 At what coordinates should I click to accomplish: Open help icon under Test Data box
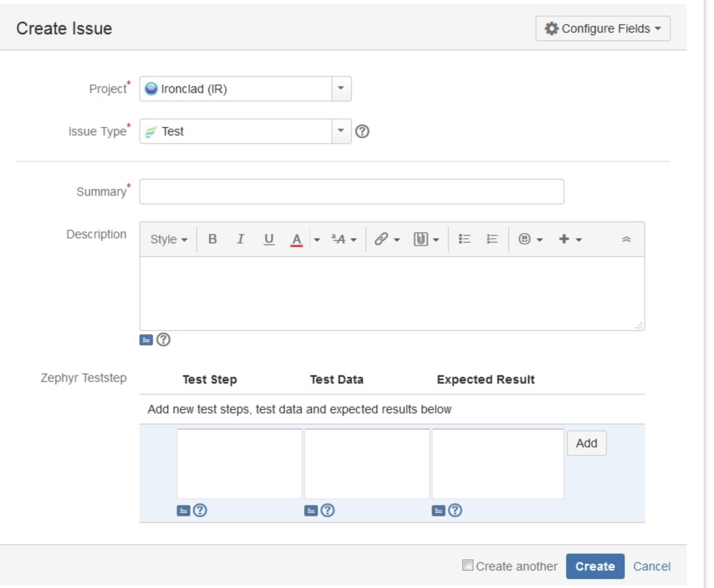(x=327, y=510)
